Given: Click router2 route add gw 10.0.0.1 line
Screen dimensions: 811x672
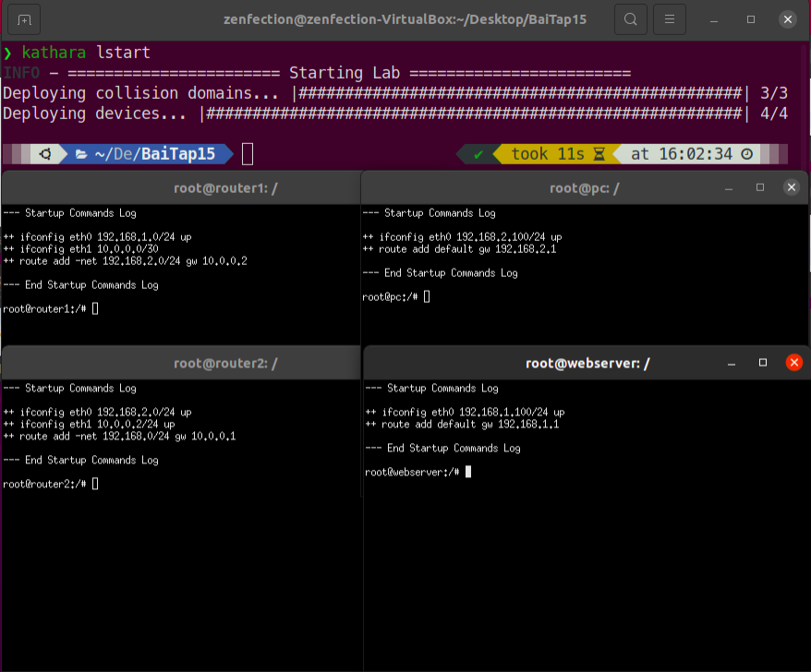Looking at the screenshot, I should click(119, 437).
